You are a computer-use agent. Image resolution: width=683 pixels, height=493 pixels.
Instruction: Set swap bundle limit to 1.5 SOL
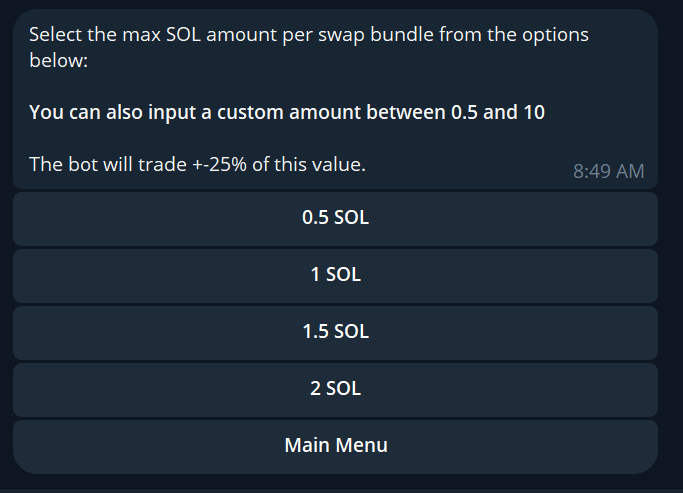(x=335, y=332)
